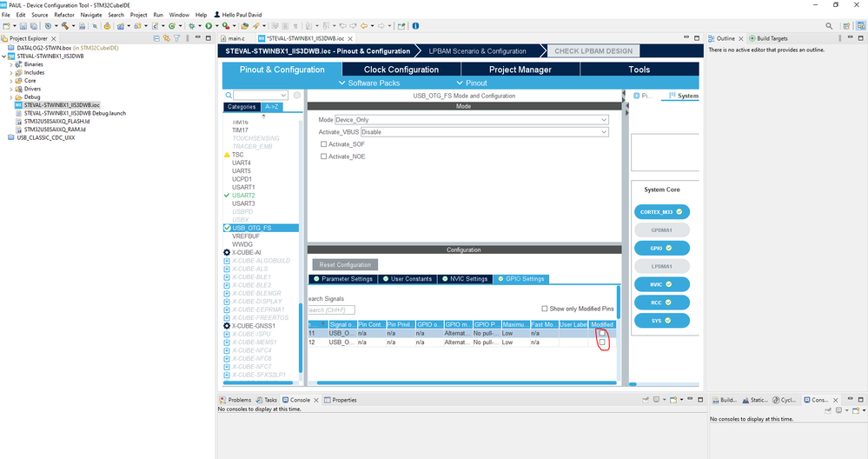This screenshot has width=868, height=459.
Task: Click the Build hammer icon
Action: click(65, 25)
